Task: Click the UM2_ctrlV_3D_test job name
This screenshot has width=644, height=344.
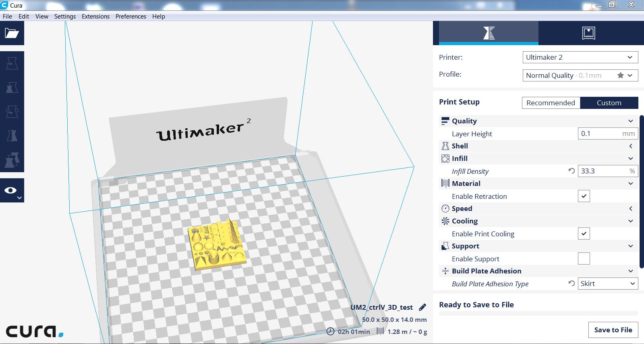Action: 381,307
